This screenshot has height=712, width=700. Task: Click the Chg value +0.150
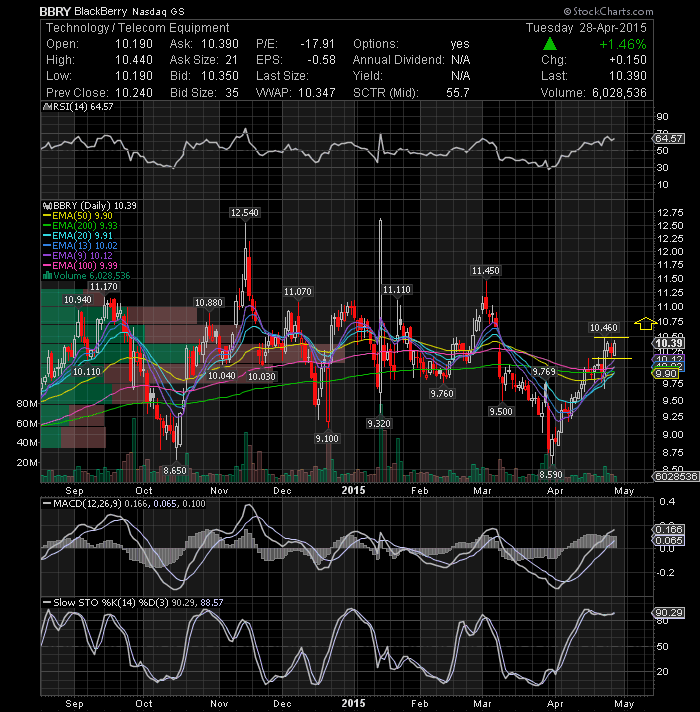click(628, 60)
